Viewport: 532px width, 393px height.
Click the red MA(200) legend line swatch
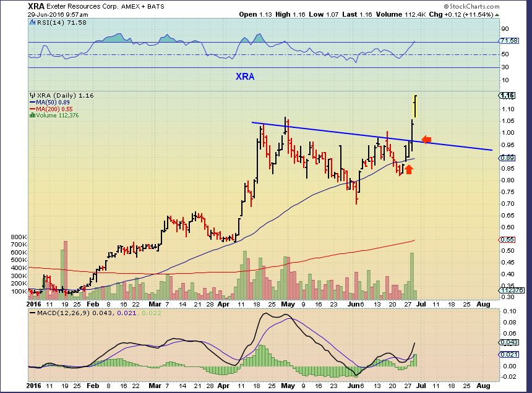coord(33,109)
